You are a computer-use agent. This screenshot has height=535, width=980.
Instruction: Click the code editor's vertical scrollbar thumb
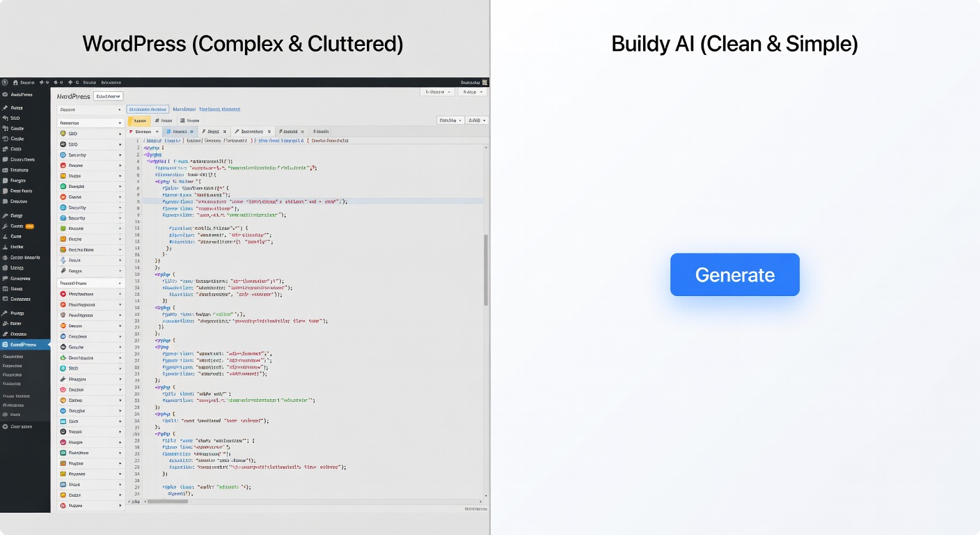click(486, 270)
